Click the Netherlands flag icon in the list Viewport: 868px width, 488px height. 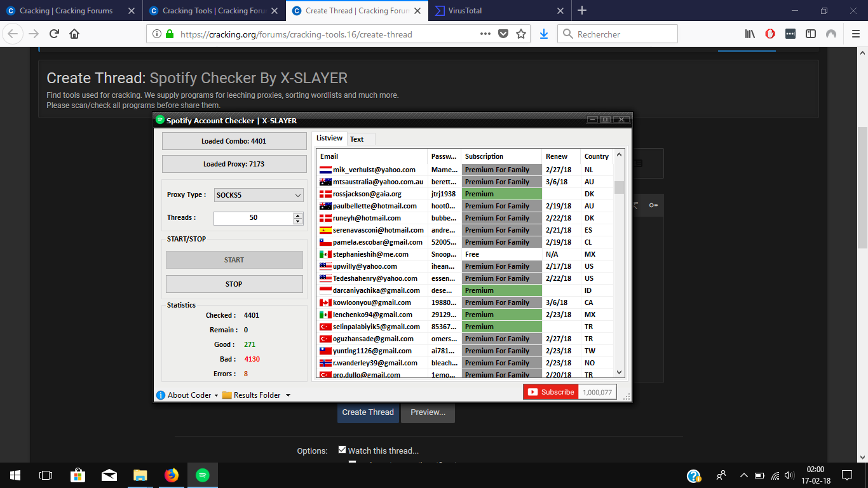(x=325, y=170)
